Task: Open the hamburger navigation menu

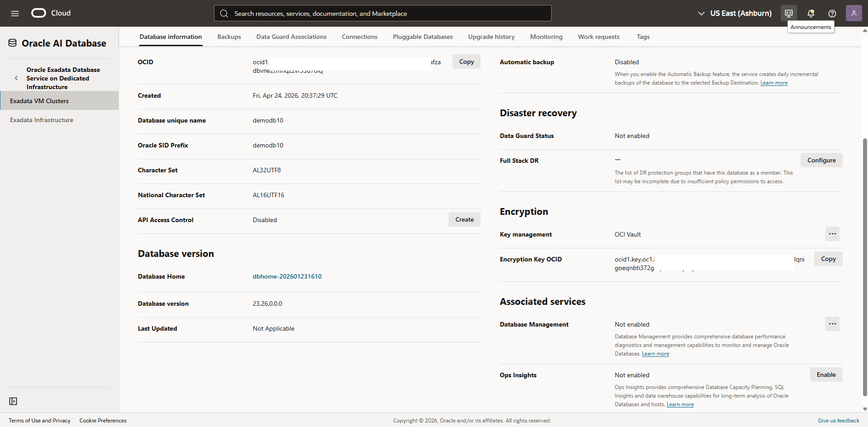Action: pos(15,14)
